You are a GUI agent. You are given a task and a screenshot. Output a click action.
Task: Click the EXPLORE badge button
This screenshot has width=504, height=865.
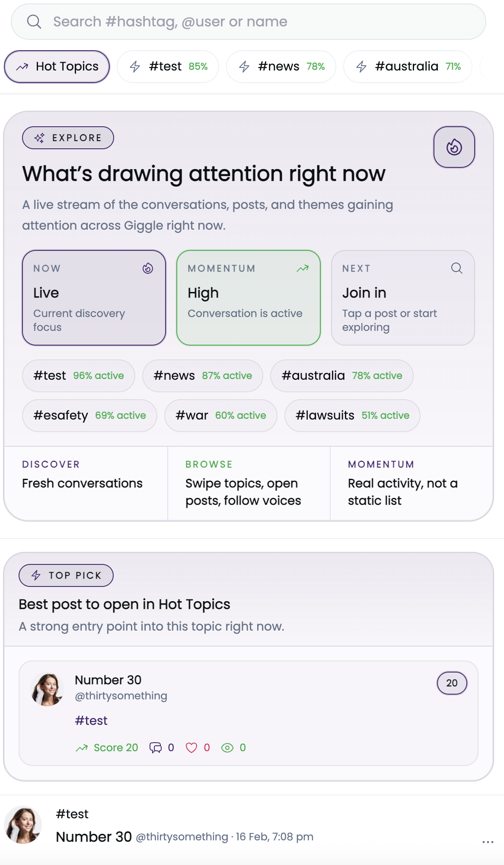click(x=68, y=138)
